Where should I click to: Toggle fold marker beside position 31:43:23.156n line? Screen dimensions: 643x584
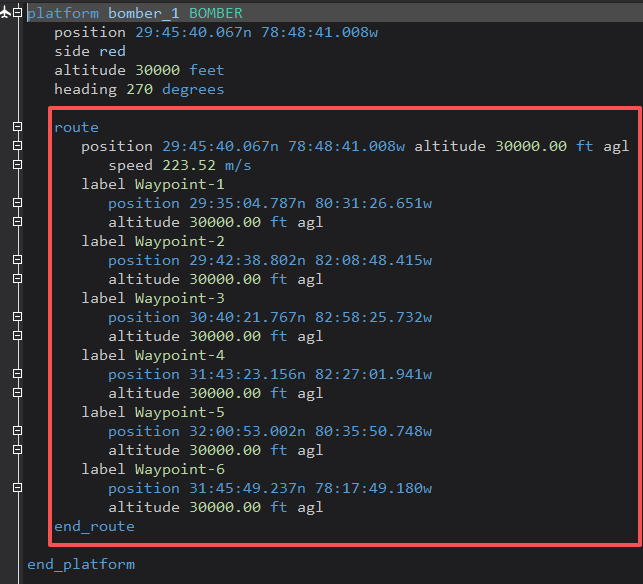(17, 374)
